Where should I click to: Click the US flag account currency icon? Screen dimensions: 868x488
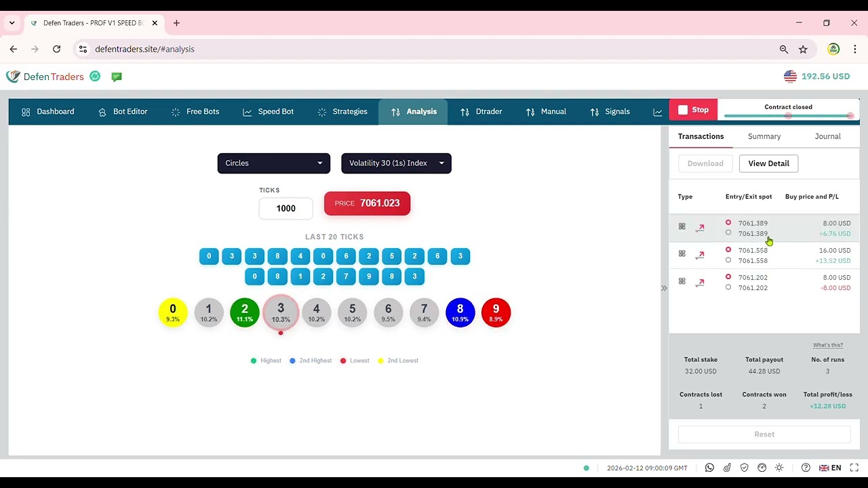click(790, 77)
